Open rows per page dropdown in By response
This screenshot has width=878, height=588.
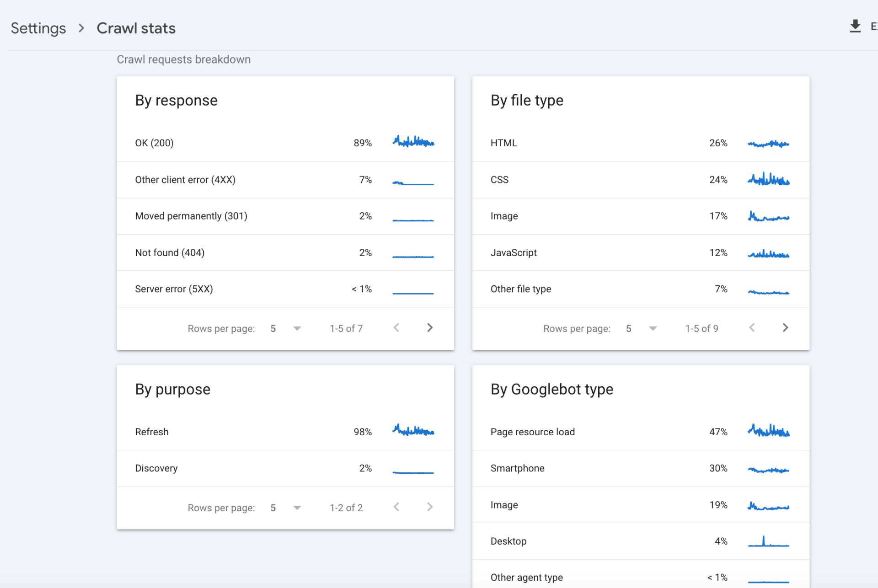[x=285, y=328]
